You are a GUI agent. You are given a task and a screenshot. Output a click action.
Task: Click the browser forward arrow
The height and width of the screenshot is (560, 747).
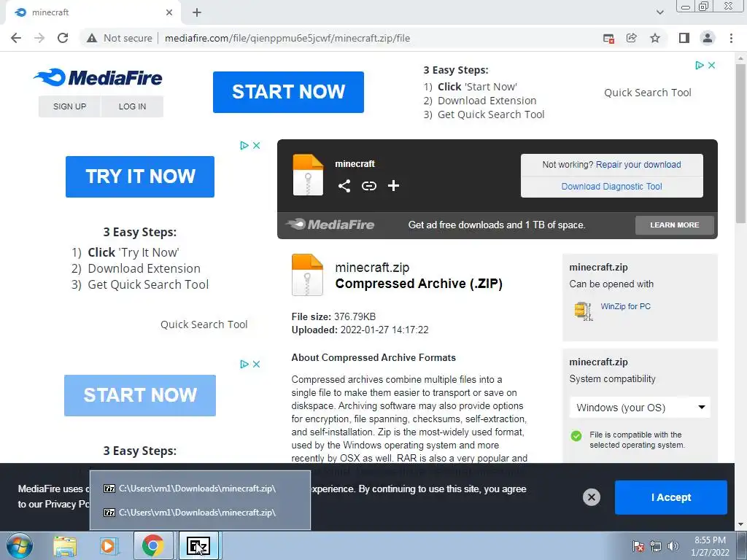click(39, 38)
